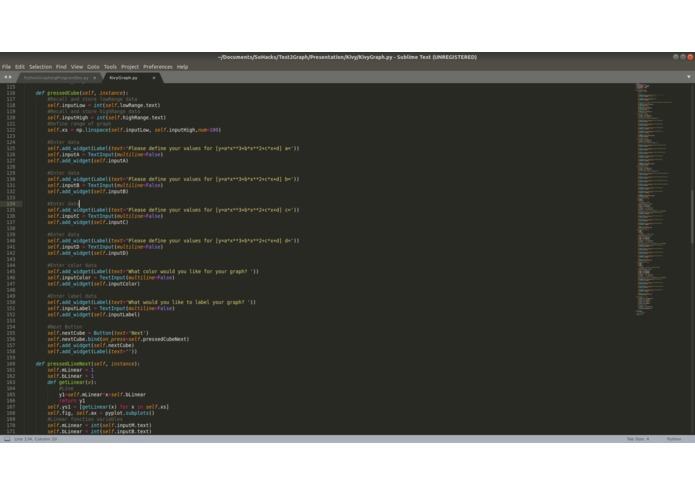Click the vertical scrollbar handle
The image size is (695, 494).
coord(692,216)
